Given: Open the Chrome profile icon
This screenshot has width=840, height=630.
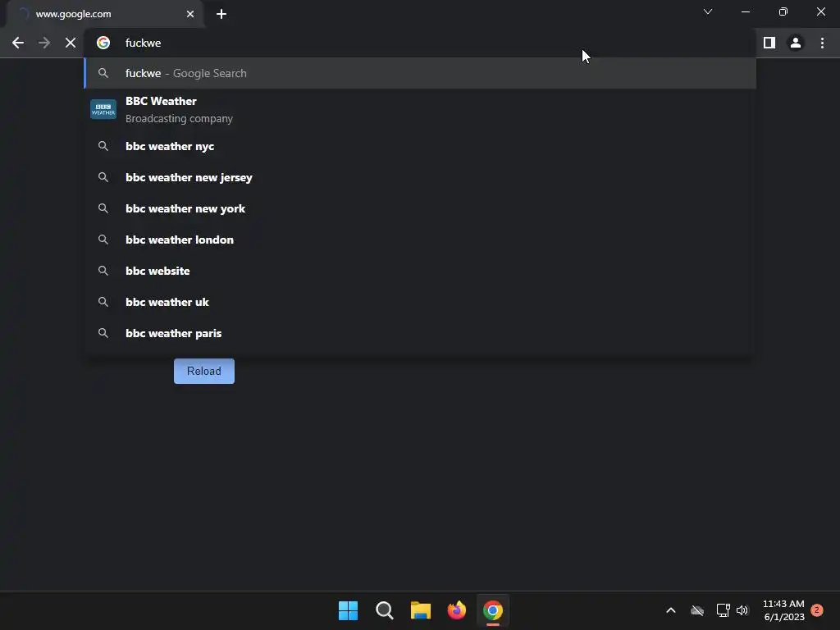Looking at the screenshot, I should pyautogui.click(x=796, y=43).
